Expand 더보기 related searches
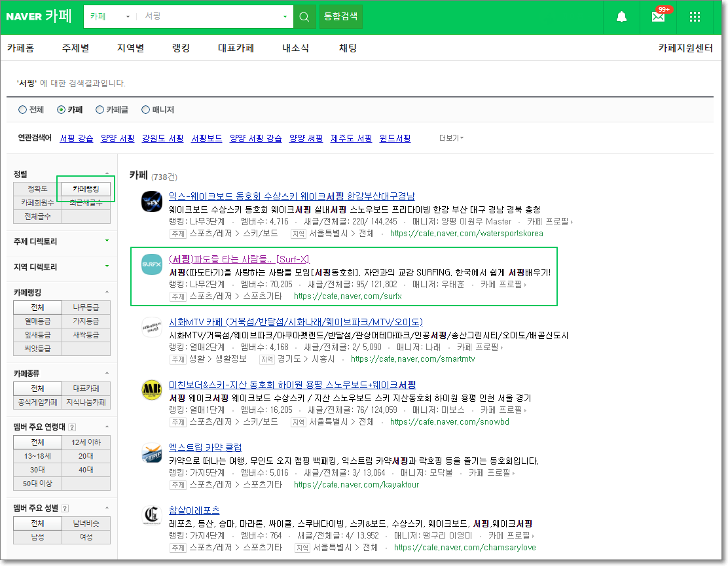This screenshot has height=566, width=728. coord(451,138)
